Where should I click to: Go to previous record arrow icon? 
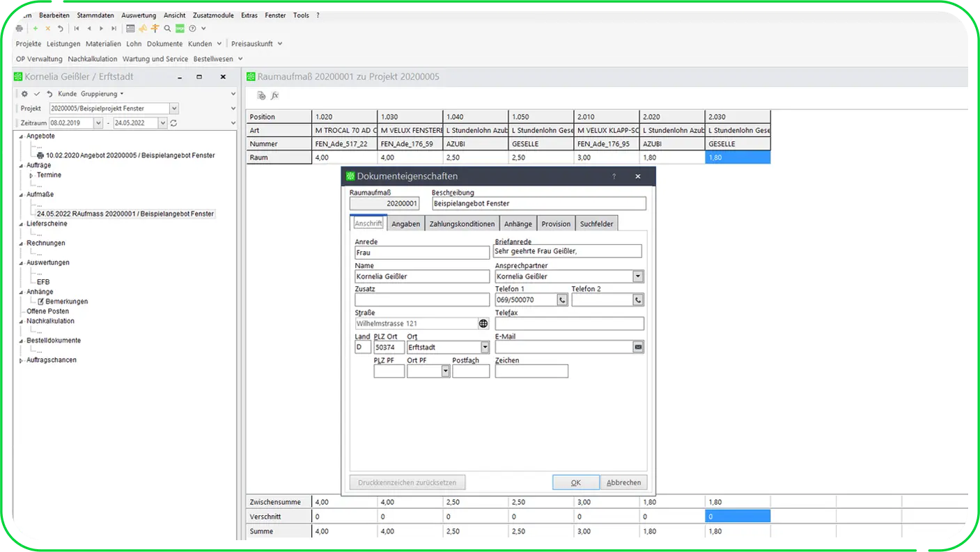[x=88, y=29]
